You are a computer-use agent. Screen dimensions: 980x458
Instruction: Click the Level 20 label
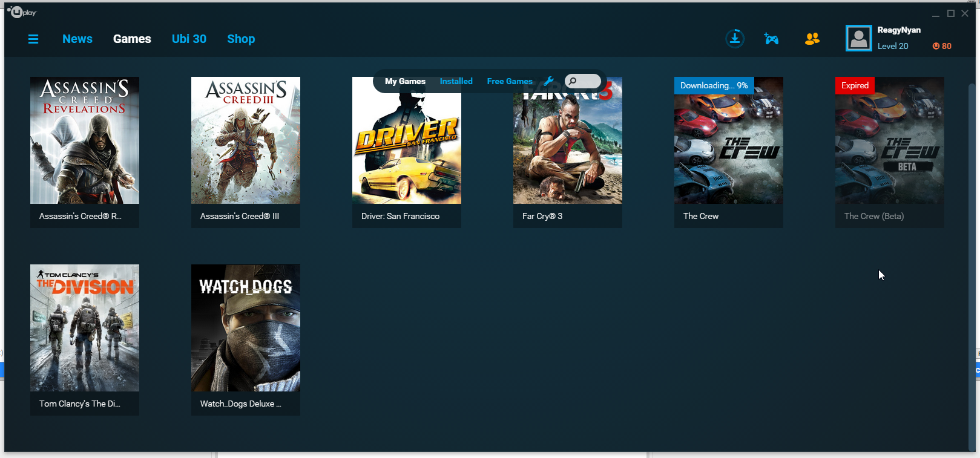893,46
